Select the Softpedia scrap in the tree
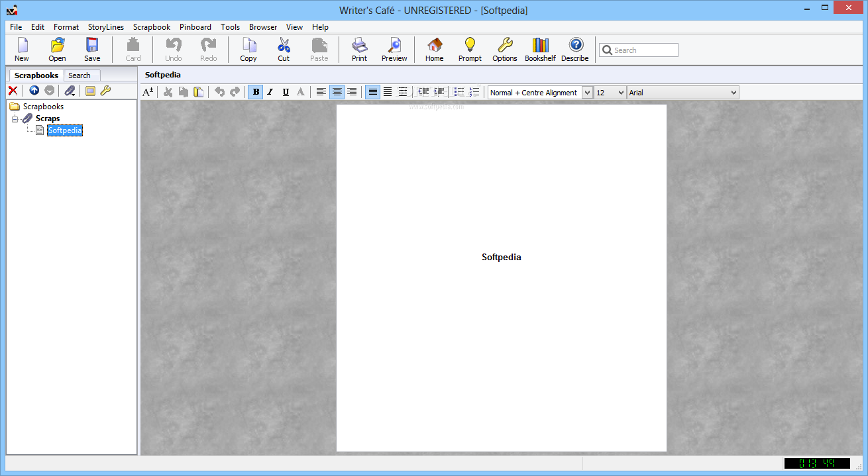Viewport: 868px width, 476px height. pos(65,130)
